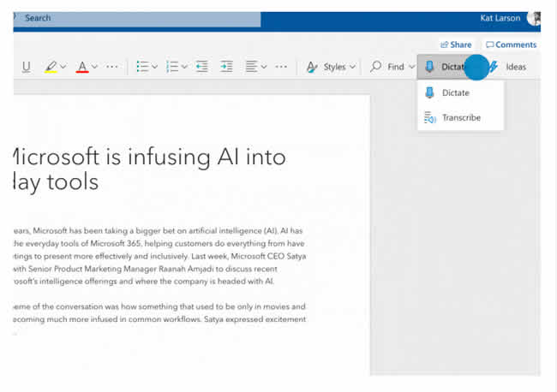The height and width of the screenshot is (392, 557).
Task: Click the words 'Senior Product Marketing Manager'
Action: (93, 269)
